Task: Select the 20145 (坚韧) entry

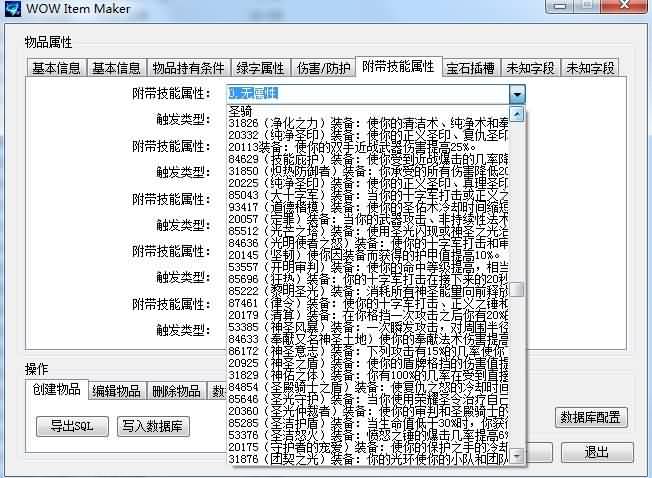Action: (368, 255)
